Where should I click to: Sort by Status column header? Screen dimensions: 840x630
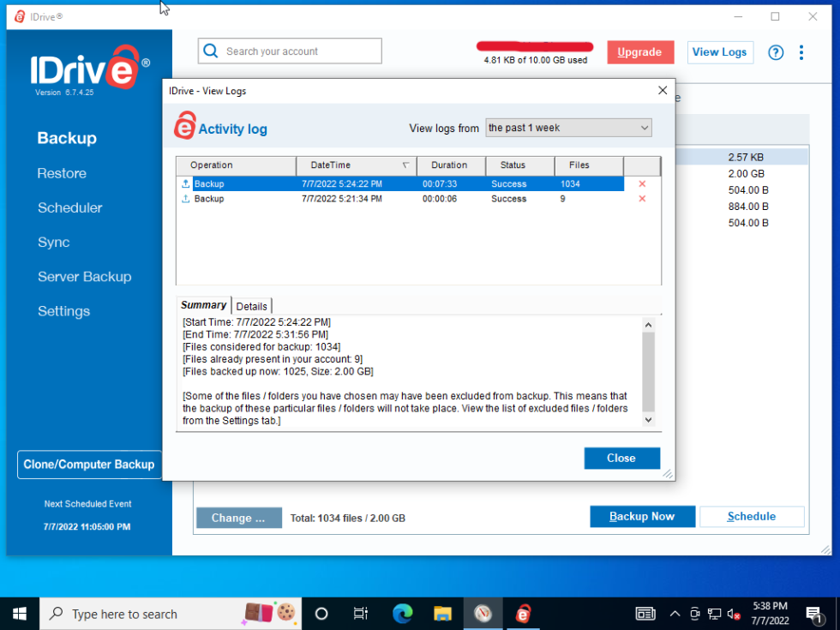coord(520,165)
